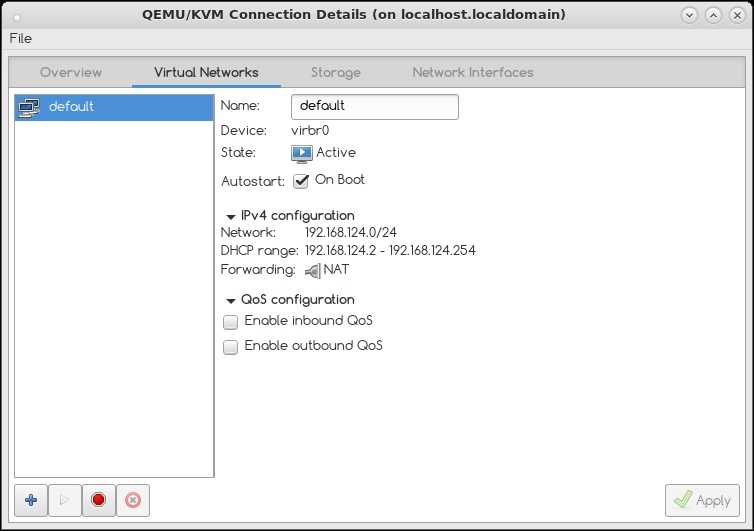Image resolution: width=754 pixels, height=531 pixels.
Task: Click the Active state text
Action: (336, 152)
